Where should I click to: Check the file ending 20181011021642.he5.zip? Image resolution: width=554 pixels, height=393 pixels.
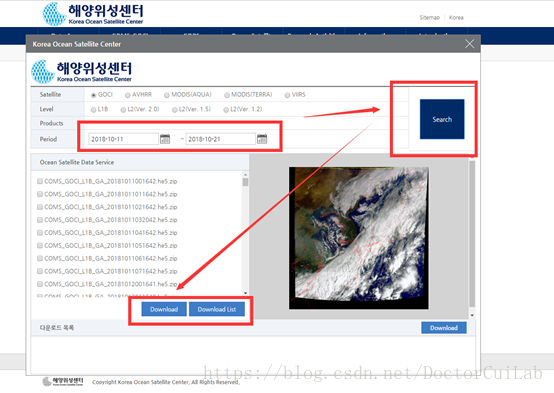pos(40,207)
